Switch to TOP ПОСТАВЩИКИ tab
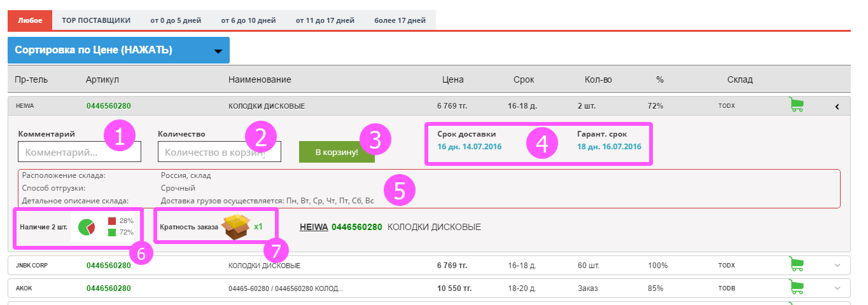 (96, 20)
